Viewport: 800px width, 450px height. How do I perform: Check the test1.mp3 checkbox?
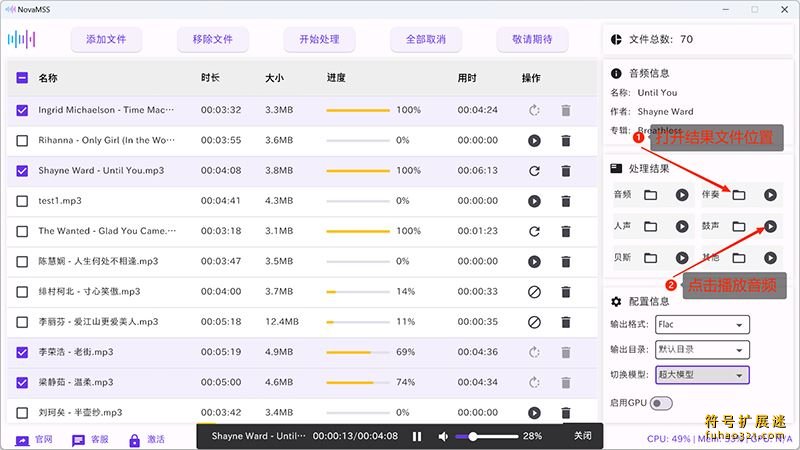(x=22, y=201)
